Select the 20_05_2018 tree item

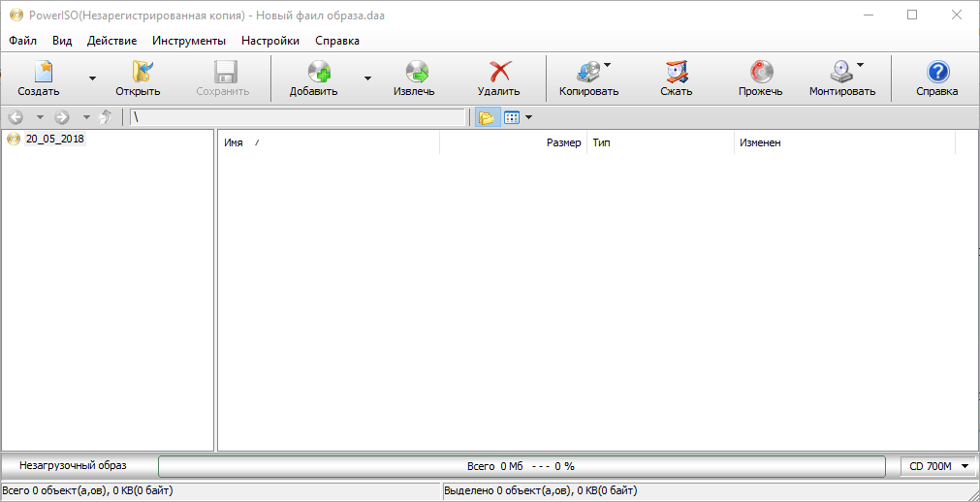(55, 139)
